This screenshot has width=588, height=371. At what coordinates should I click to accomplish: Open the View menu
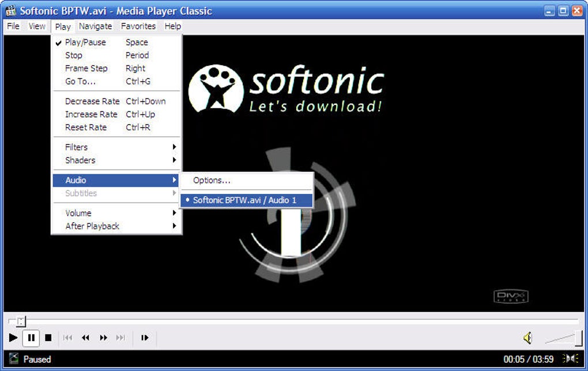tap(37, 27)
